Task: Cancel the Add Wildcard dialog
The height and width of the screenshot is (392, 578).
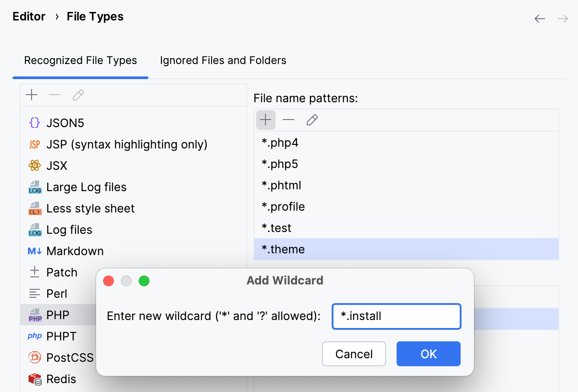Action: pyautogui.click(x=353, y=354)
